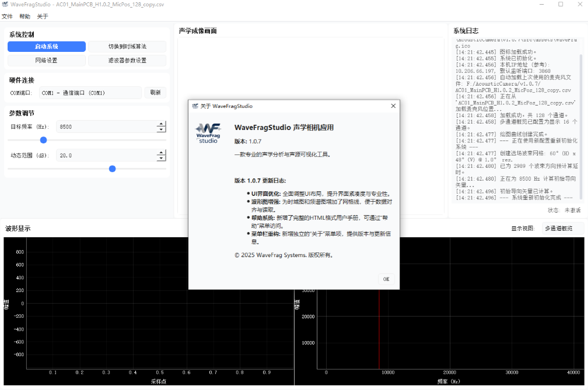Open the 关于 menu

pos(41,16)
